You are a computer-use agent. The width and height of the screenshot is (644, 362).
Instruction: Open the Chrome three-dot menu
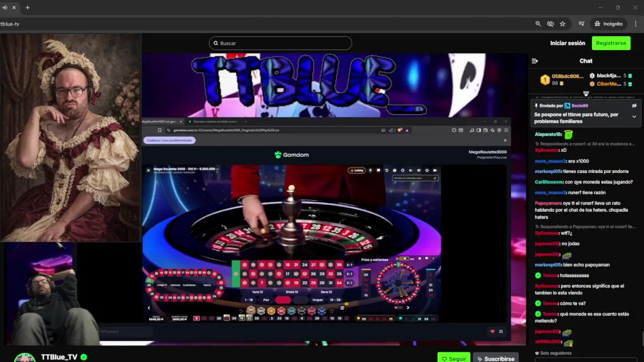636,24
